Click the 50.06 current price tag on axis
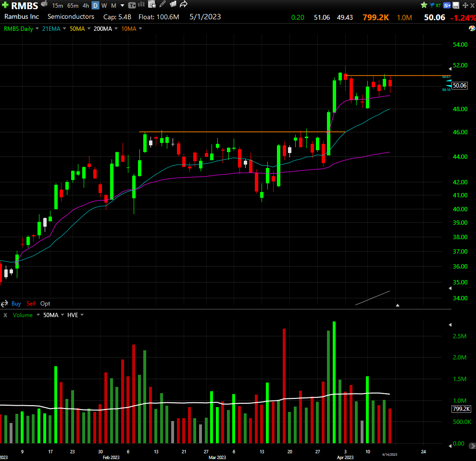The height and width of the screenshot is (461, 476). pyautogui.click(x=460, y=86)
